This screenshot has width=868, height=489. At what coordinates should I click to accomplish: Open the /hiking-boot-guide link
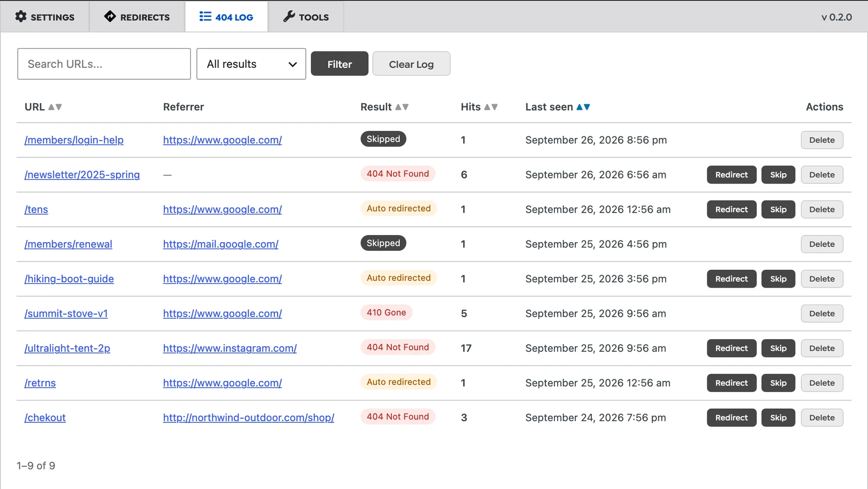coord(69,279)
